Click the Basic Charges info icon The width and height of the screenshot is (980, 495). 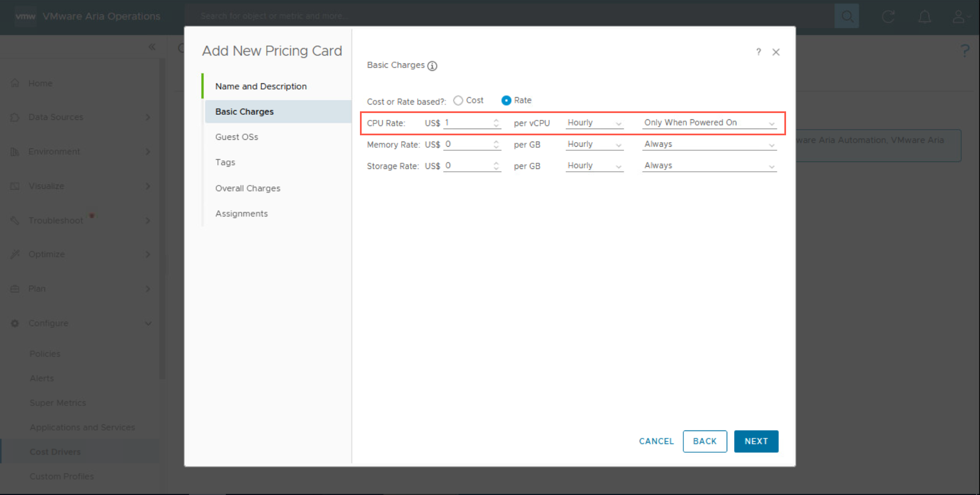coord(432,66)
